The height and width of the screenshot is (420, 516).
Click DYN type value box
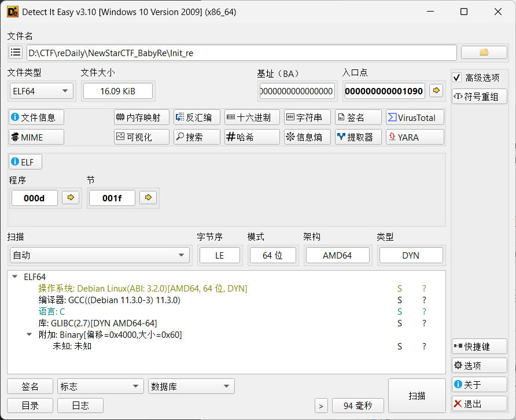point(411,255)
